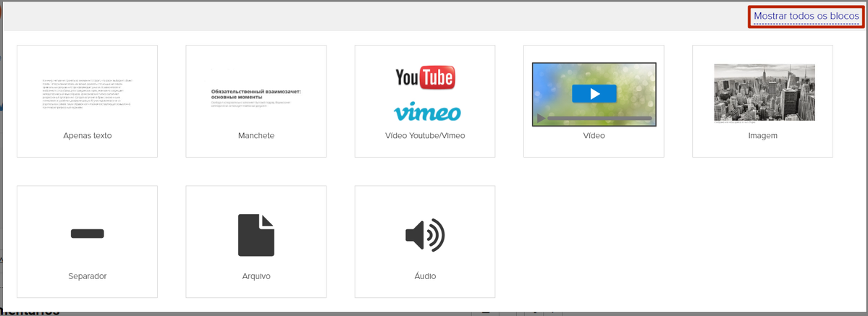The height and width of the screenshot is (316, 868).
Task: Click the Arquivo label text
Action: (256, 276)
